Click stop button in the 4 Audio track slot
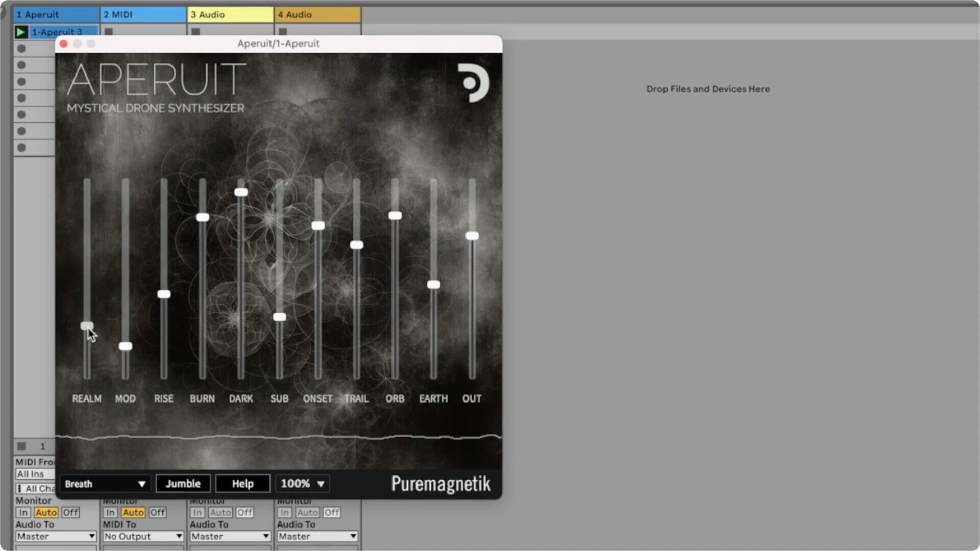Screen dimensions: 980x551 point(283,32)
